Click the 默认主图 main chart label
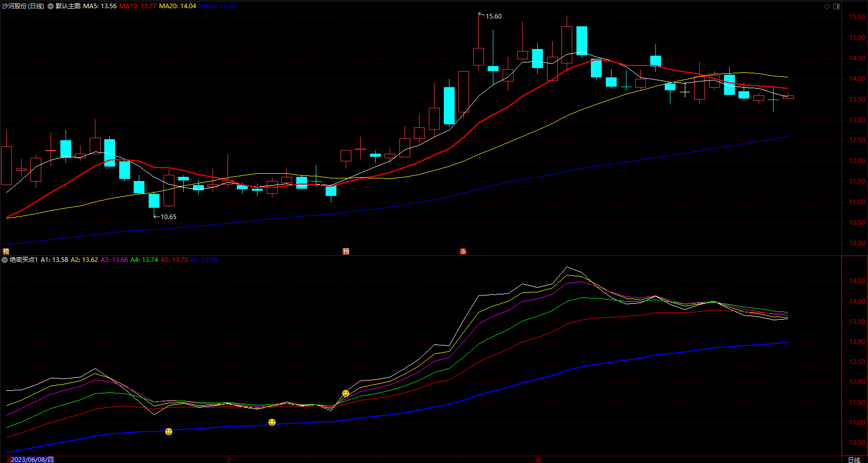The height and width of the screenshot is (463, 868). (x=68, y=6)
